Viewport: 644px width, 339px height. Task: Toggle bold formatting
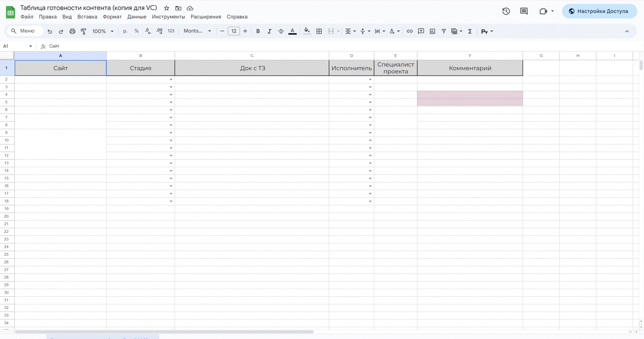tap(258, 31)
